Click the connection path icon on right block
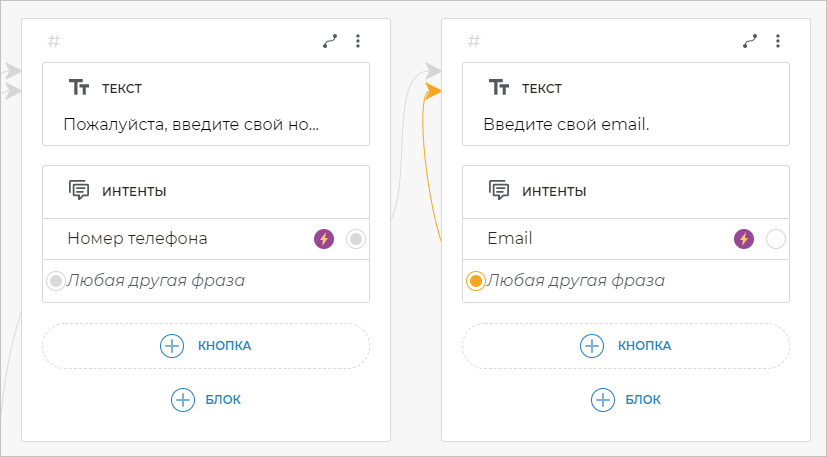 750,41
